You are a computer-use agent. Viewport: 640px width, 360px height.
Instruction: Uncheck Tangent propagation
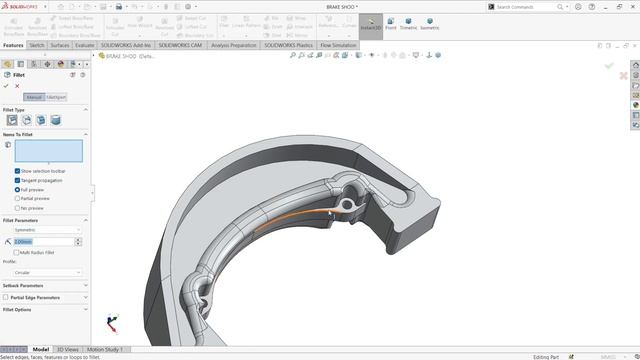17,180
